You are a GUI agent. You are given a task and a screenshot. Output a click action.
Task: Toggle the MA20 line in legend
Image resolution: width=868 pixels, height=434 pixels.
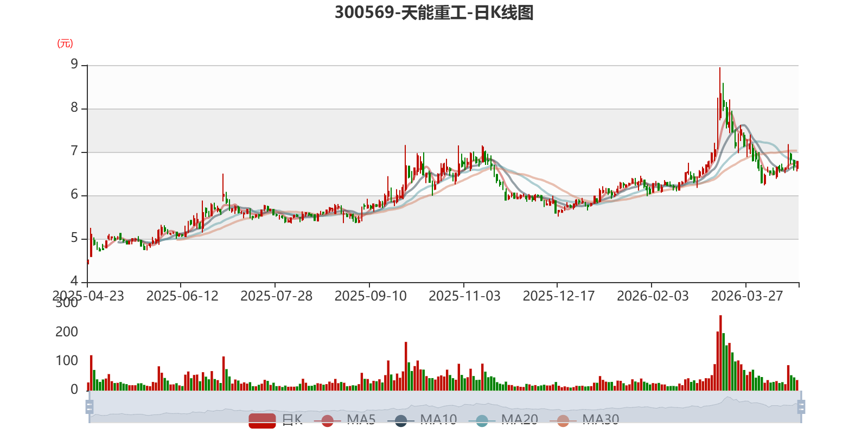(x=503, y=420)
